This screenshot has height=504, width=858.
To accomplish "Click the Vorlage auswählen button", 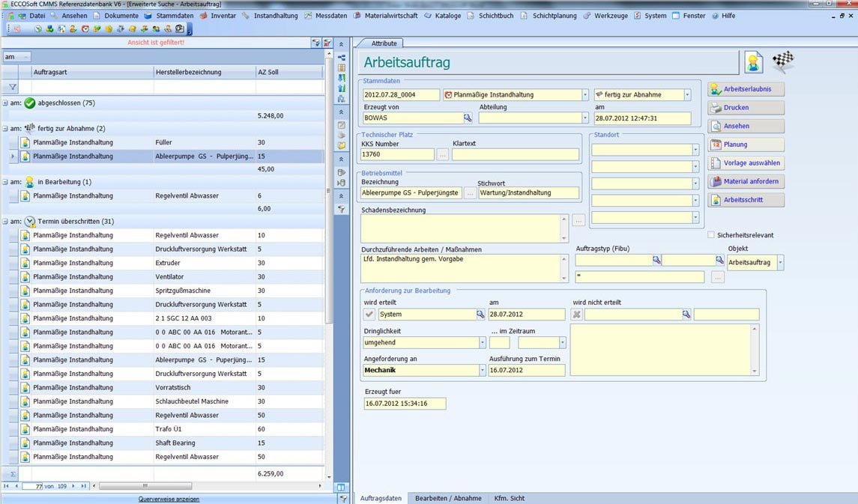I will pos(746,163).
